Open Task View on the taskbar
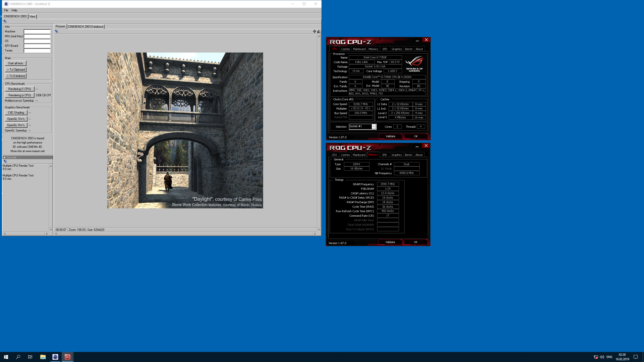The height and width of the screenshot is (362, 644). tap(30, 357)
